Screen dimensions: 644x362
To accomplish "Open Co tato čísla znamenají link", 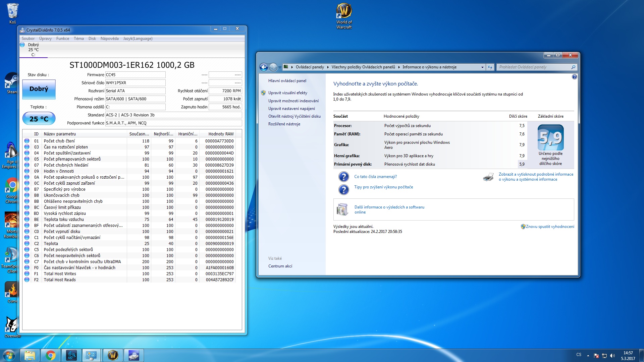I will point(375,177).
